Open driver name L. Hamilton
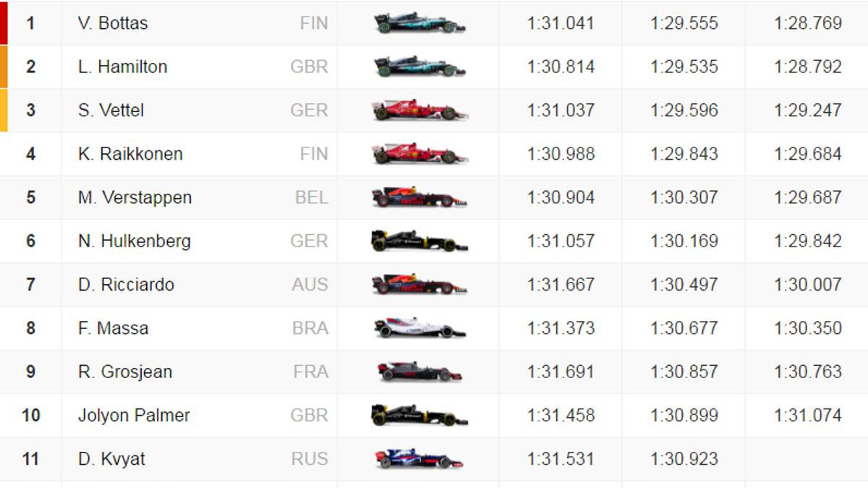Image resolution: width=868 pixels, height=488 pixels. tap(122, 67)
